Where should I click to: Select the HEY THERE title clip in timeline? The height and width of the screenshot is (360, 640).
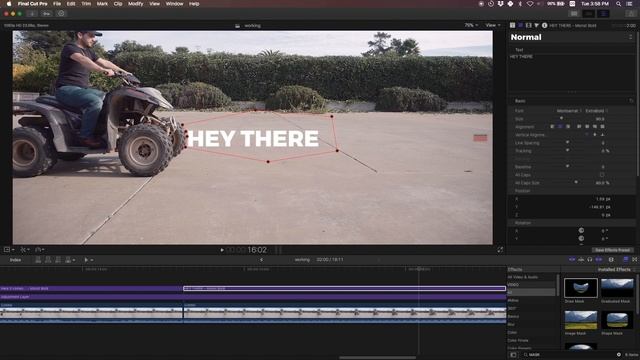pos(344,289)
